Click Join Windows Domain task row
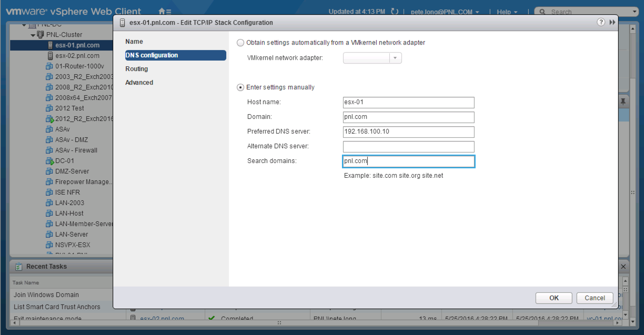Screen dimensions: 644x335 point(46,295)
